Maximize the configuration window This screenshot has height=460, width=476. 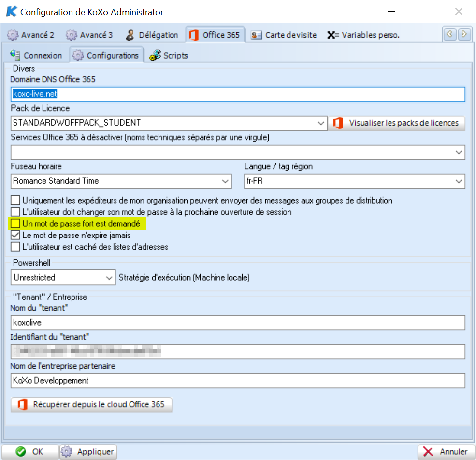coord(424,12)
